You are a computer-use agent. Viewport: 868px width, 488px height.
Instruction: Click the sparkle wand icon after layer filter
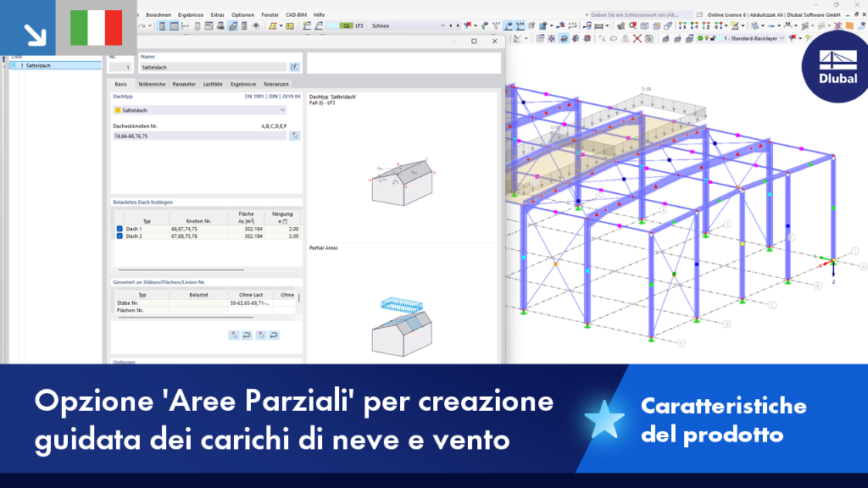click(809, 37)
